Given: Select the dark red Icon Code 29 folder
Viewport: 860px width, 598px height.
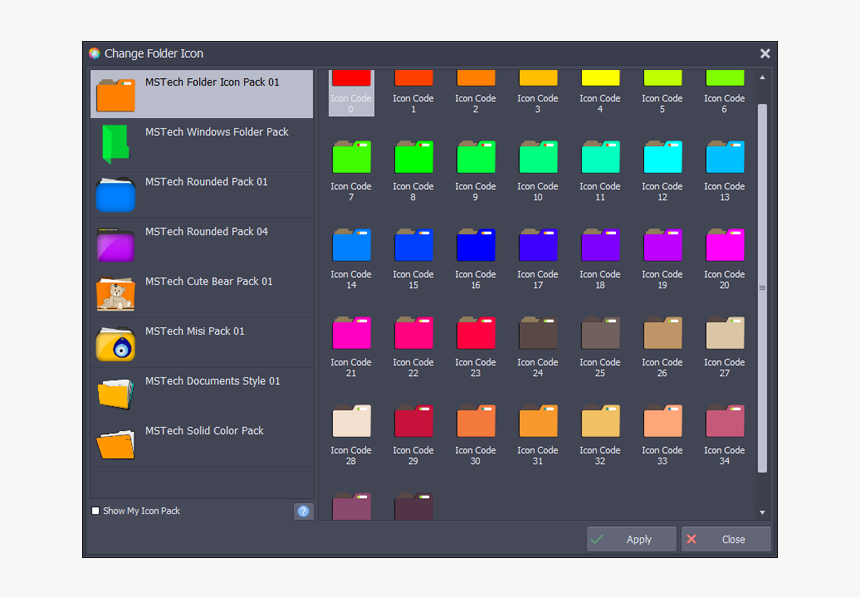Looking at the screenshot, I should pos(413,420).
